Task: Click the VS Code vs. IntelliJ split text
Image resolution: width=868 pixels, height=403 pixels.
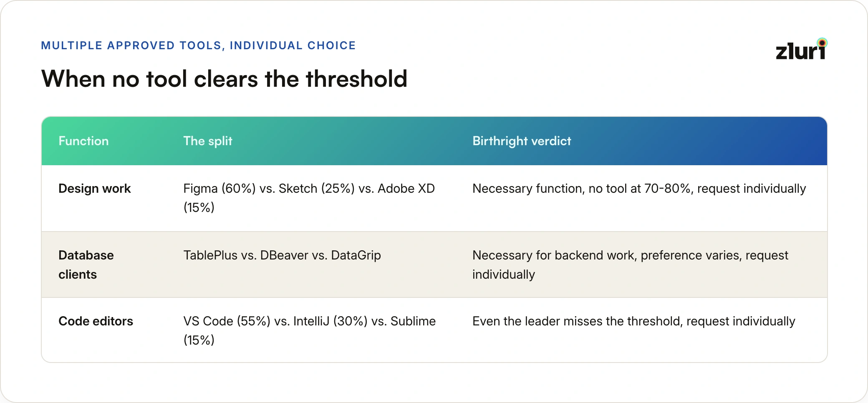Action: 310,330
